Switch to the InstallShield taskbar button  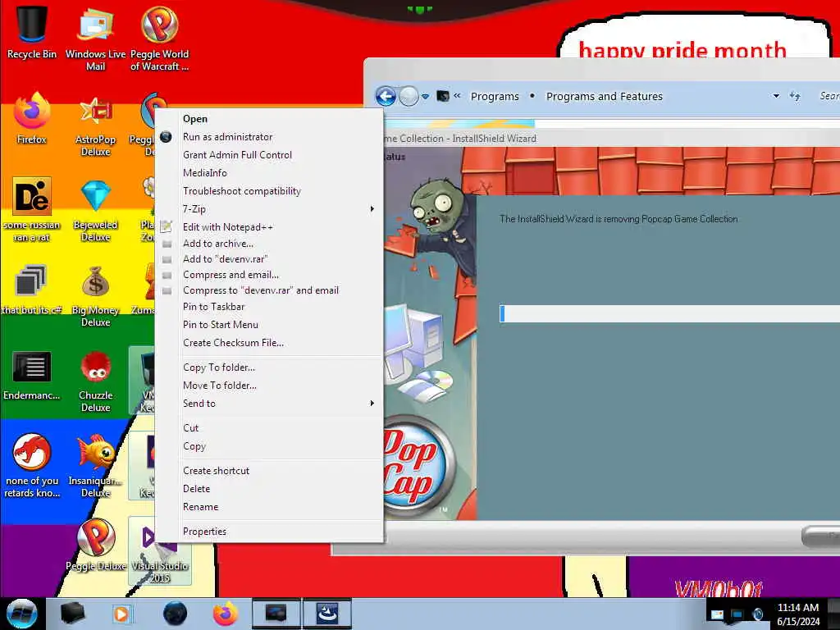click(x=326, y=614)
